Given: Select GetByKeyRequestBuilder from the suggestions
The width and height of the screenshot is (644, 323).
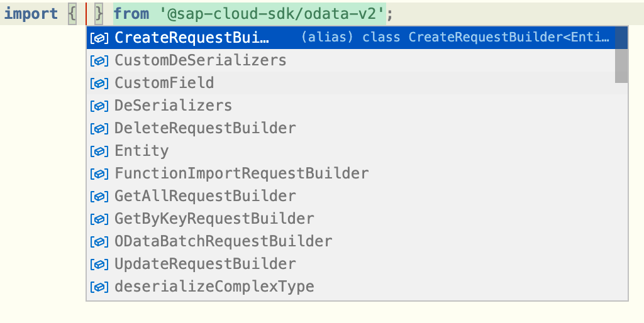Looking at the screenshot, I should pos(214,219).
